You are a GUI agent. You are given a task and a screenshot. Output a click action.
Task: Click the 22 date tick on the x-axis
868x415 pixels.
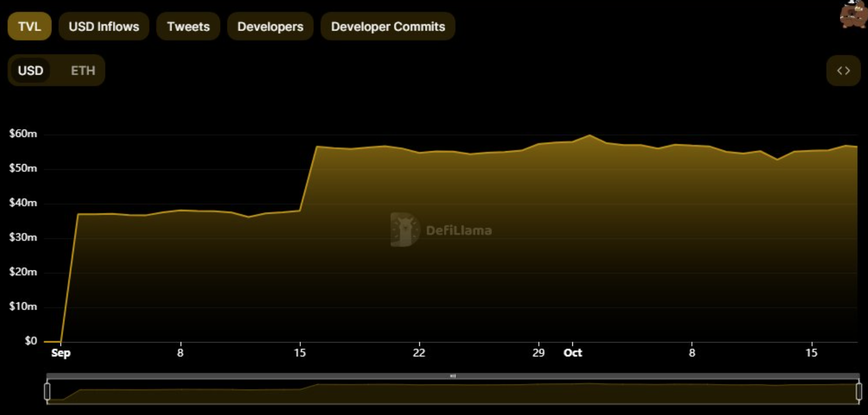[419, 353]
